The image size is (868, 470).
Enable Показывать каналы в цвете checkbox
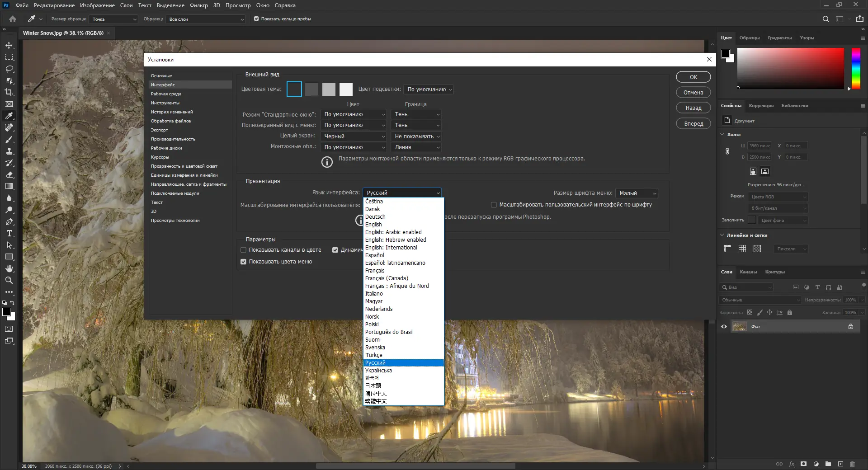[243, 250]
